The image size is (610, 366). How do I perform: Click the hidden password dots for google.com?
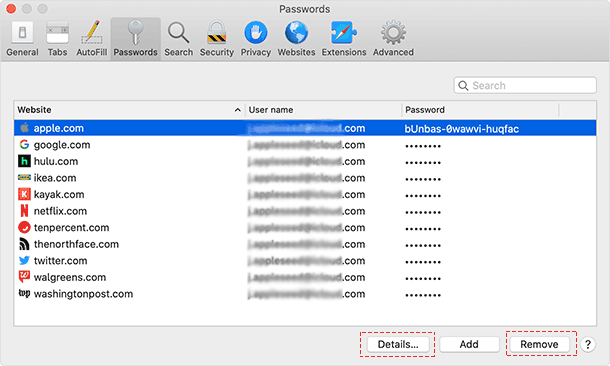[x=423, y=146]
